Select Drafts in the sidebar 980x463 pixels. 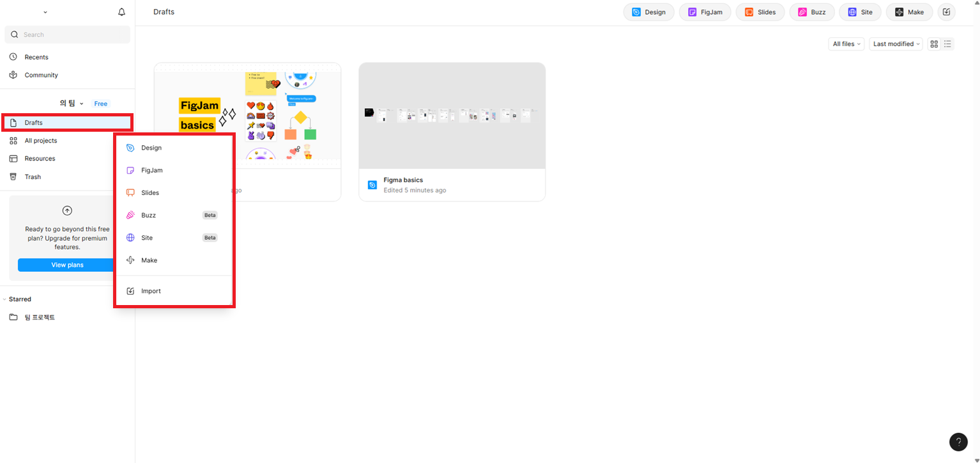coord(67,122)
